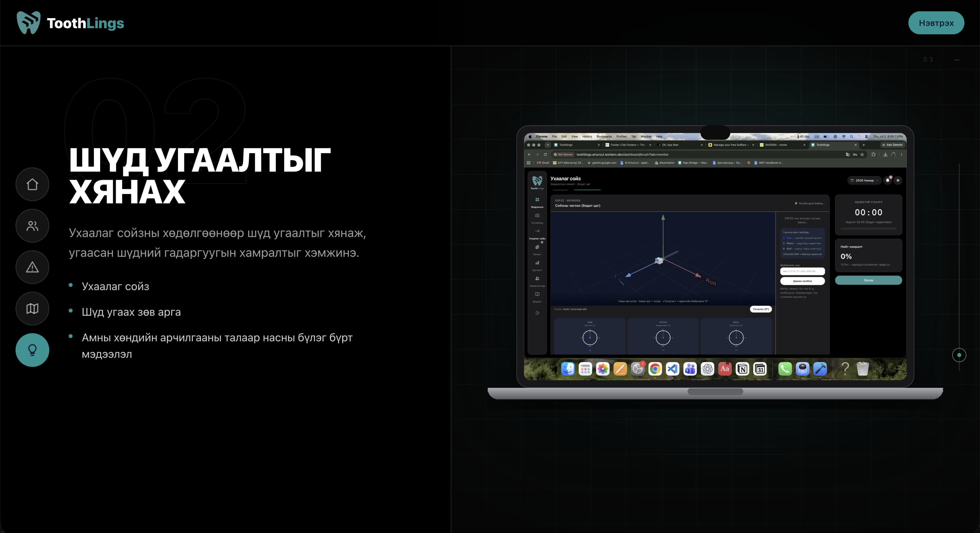Click the "Нийт хамралт" 0% value
The width and height of the screenshot is (980, 533).
(846, 256)
